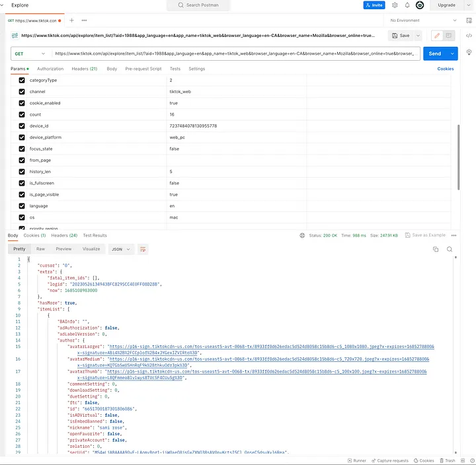
Task: Uncheck the channel parameter
Action: [22, 92]
